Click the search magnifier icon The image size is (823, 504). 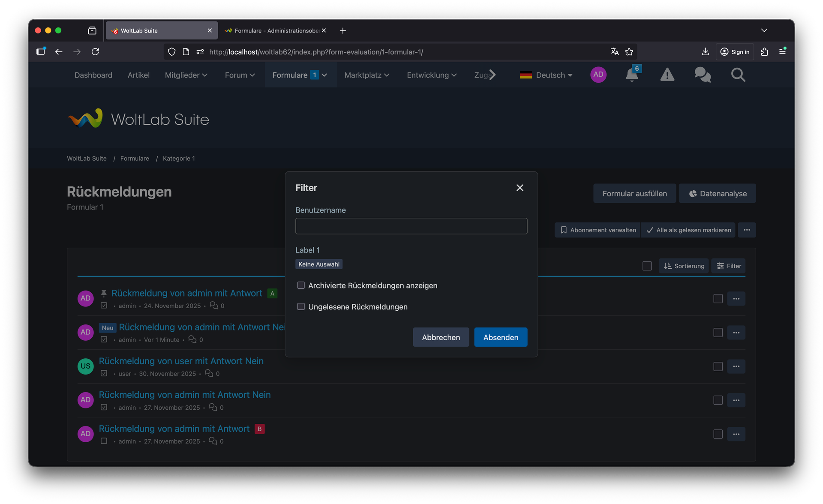738,75
